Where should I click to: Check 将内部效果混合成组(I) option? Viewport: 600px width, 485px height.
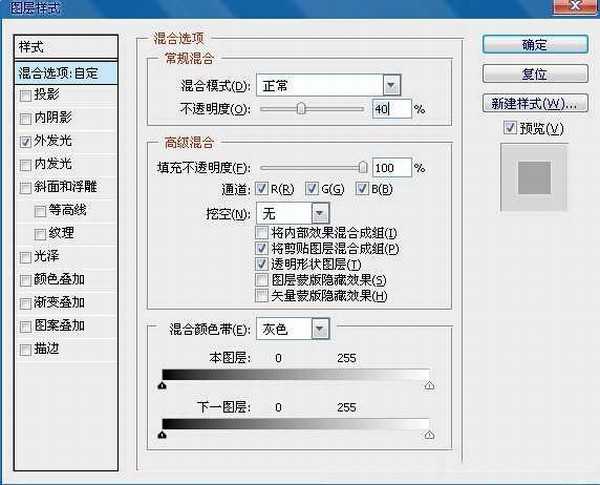point(261,232)
